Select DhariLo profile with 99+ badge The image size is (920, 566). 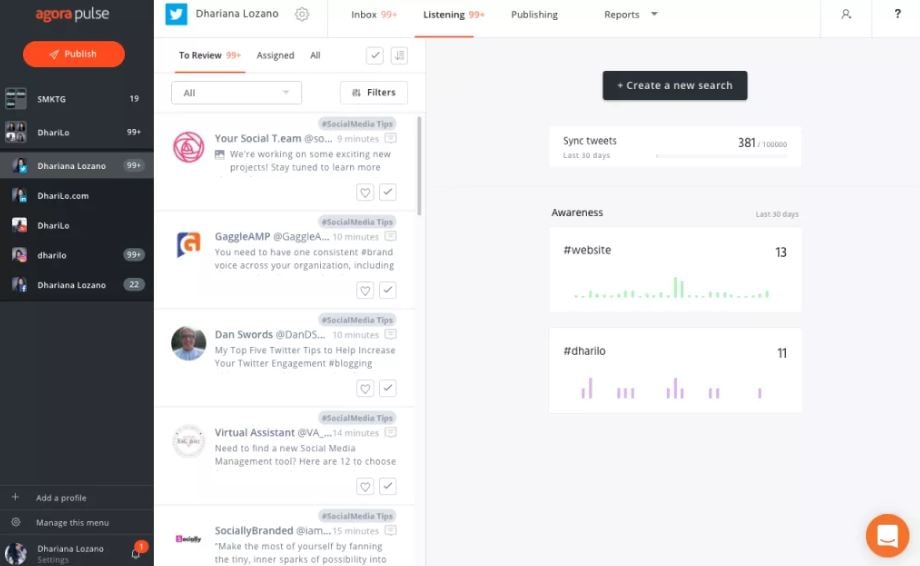click(x=77, y=133)
